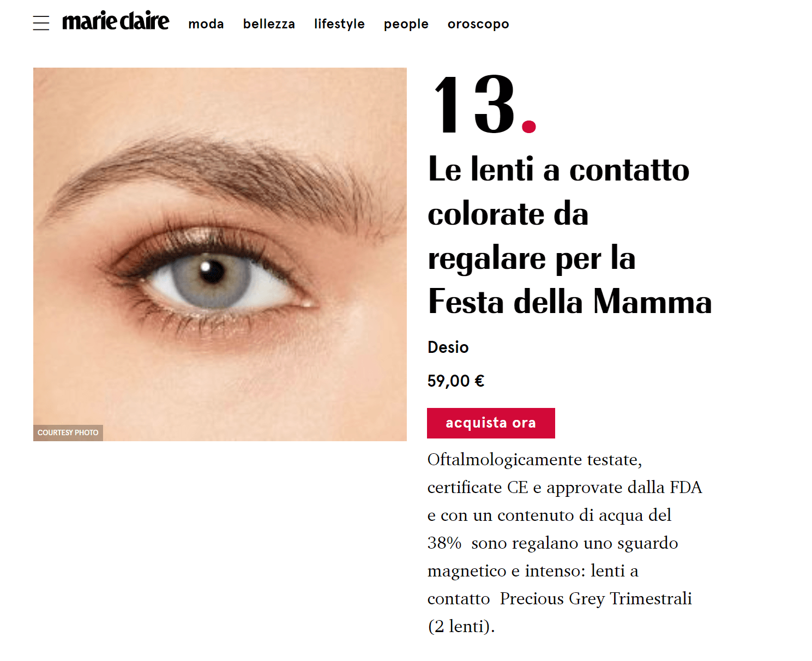Click the COURTESY PHOTO credit label
812x661 pixels.
point(68,432)
